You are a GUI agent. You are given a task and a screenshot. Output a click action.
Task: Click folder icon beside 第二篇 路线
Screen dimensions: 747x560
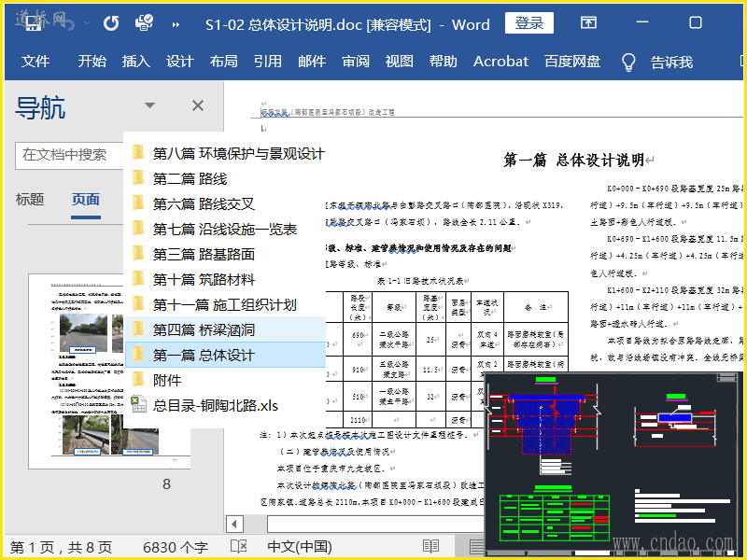138,178
